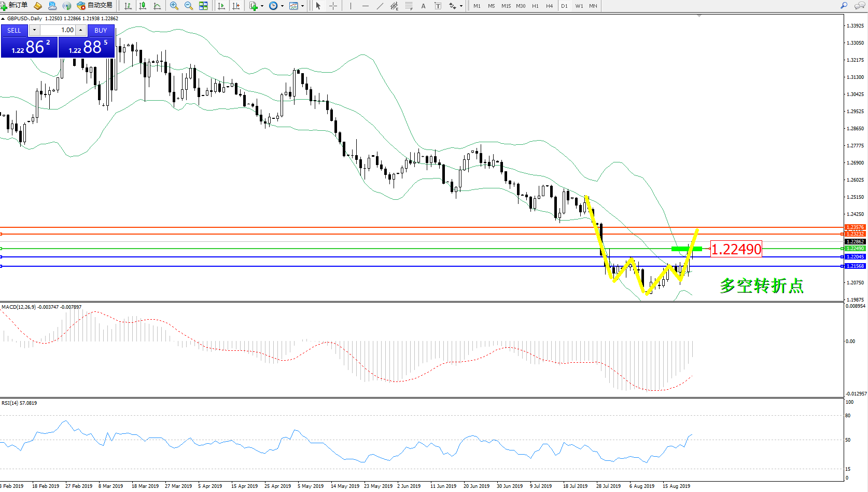Click the zoom in magnifier icon
Image resolution: width=868 pixels, height=492 pixels.
[x=174, y=6]
